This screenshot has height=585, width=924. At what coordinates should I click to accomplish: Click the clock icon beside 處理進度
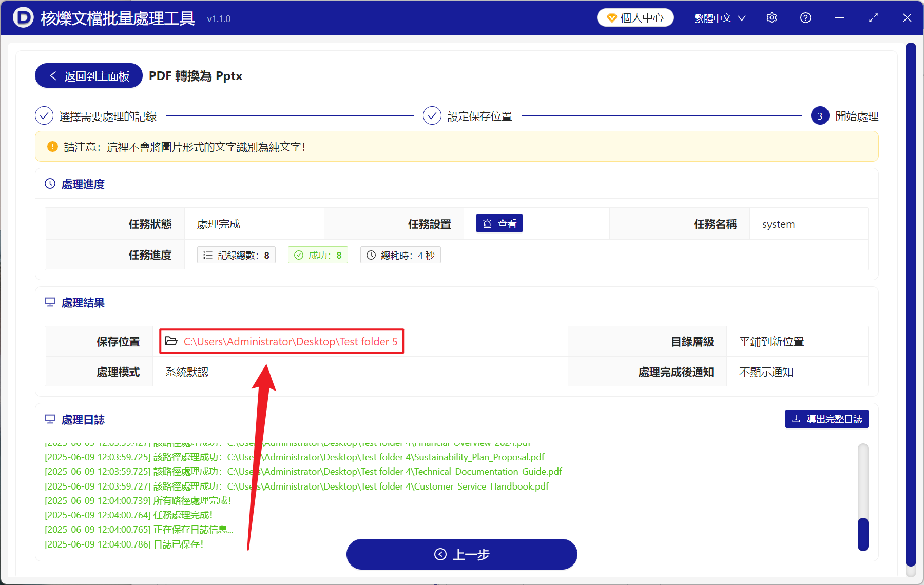pos(50,183)
